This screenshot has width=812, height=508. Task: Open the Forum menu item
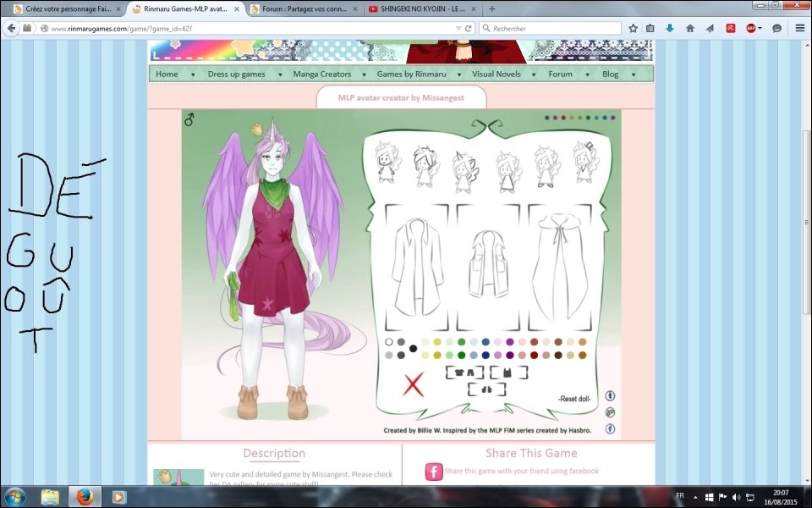click(x=560, y=75)
